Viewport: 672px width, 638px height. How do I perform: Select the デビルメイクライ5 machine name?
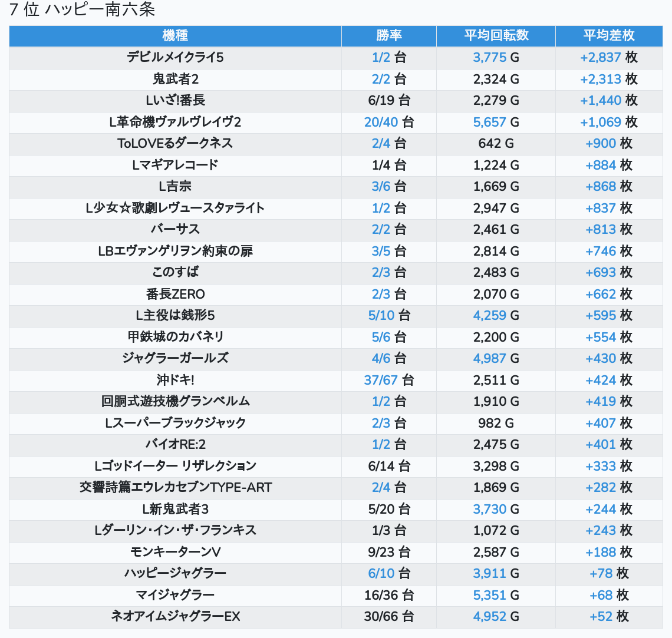tap(175, 57)
